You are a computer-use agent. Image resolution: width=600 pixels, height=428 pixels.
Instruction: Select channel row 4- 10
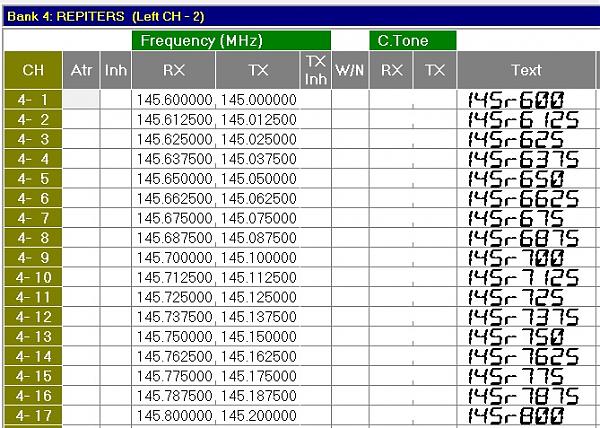coord(33,277)
